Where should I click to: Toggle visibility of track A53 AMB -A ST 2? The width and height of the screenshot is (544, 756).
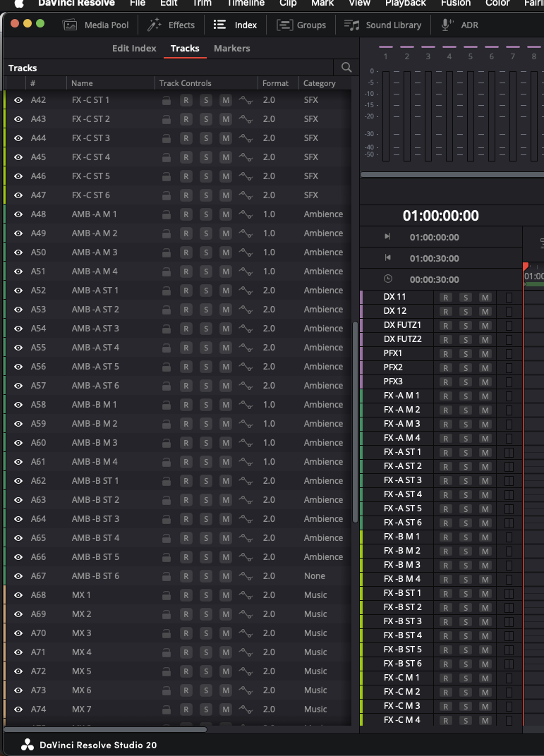click(x=18, y=310)
